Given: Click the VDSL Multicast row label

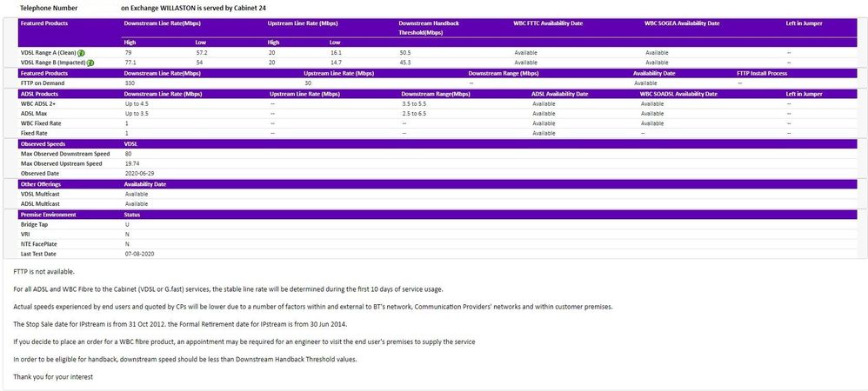Looking at the screenshot, I should click(x=40, y=194).
